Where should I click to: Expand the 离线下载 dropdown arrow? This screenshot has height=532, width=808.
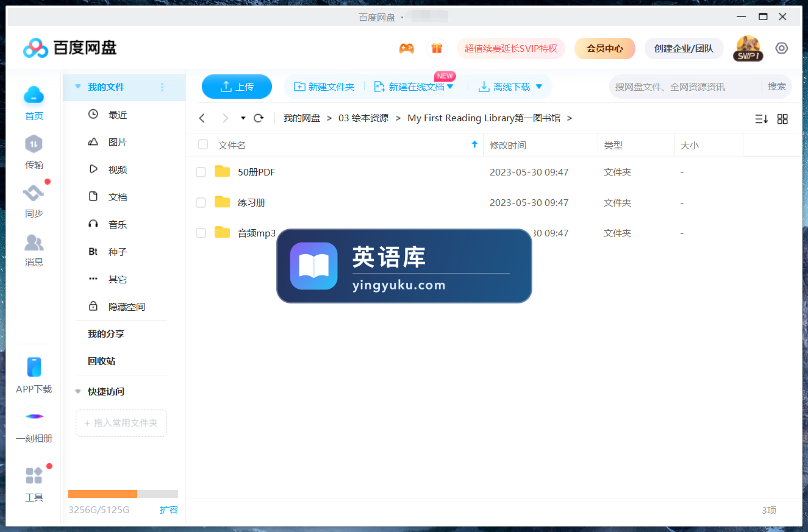[x=538, y=87]
